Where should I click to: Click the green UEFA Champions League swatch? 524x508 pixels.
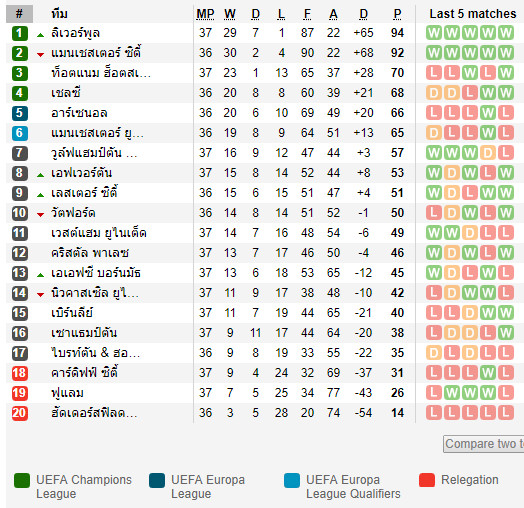tap(22, 481)
